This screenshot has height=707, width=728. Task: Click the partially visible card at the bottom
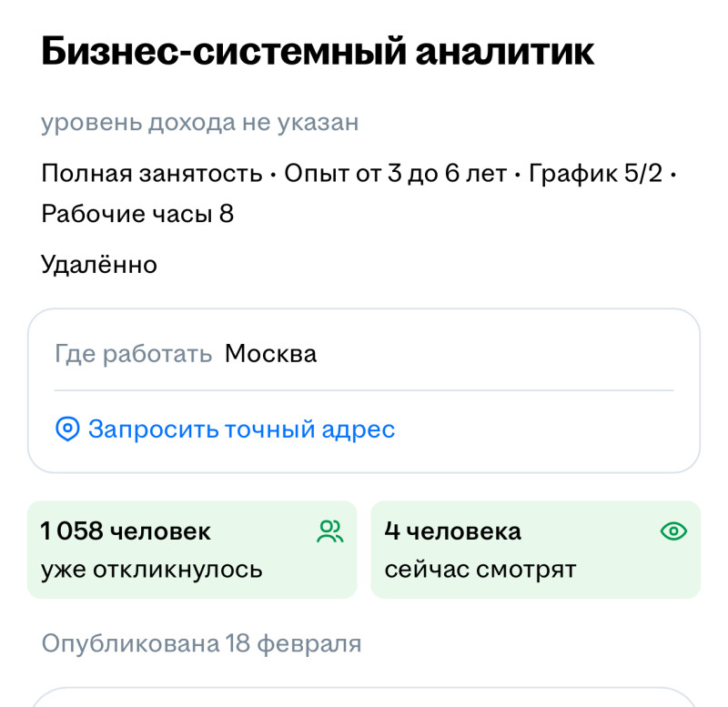coord(364,697)
